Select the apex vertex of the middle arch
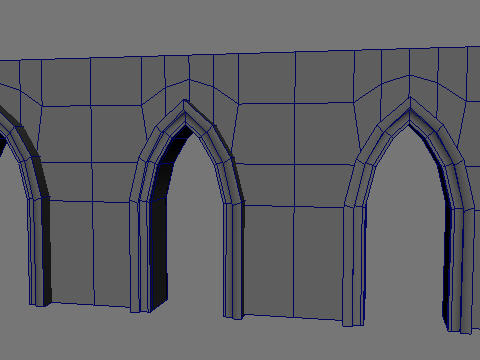 184,100
